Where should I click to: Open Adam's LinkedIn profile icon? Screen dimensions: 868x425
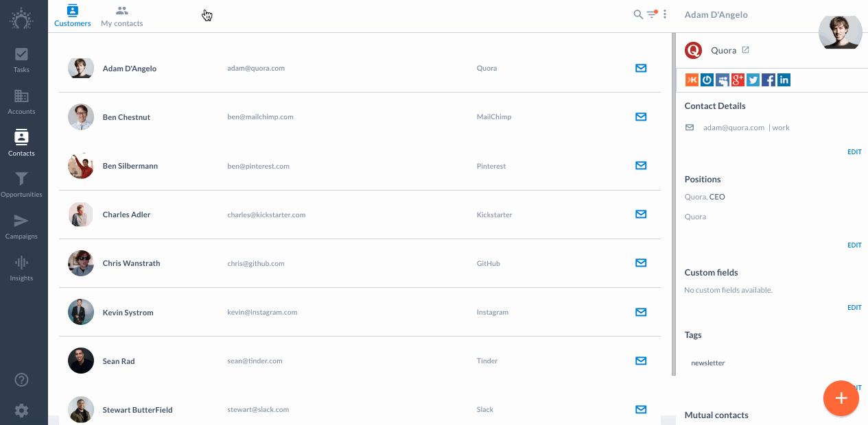[784, 80]
